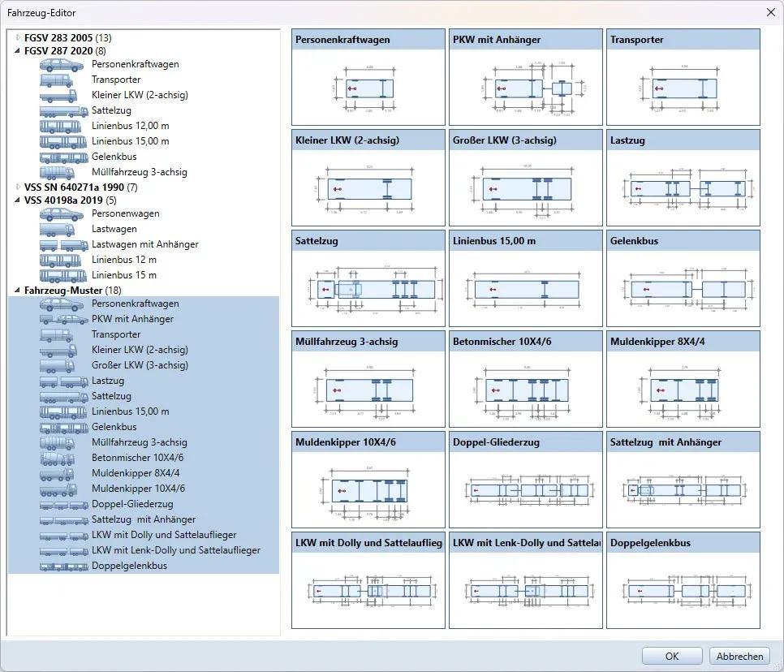Expand the VSS SN 640271a 1990 group
Screen dimensions: 784x672
click(19, 187)
